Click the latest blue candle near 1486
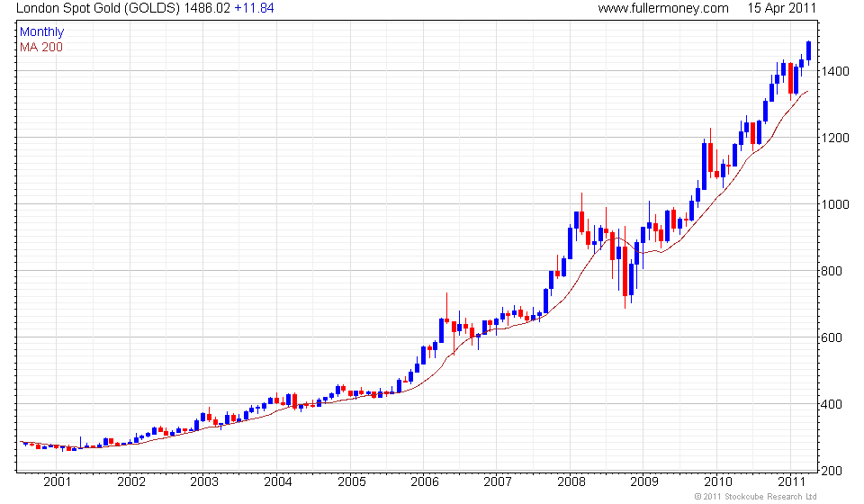The height and width of the screenshot is (504, 864). point(808,50)
